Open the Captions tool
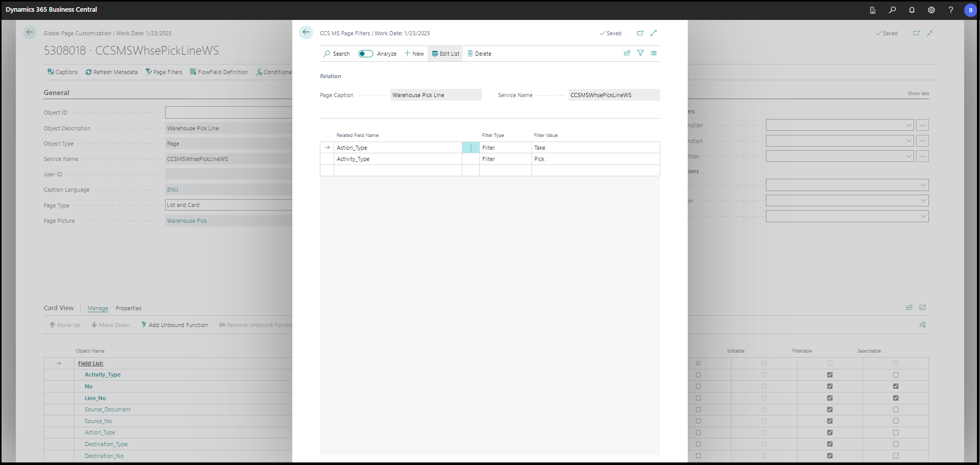980x465 pixels. [62, 72]
